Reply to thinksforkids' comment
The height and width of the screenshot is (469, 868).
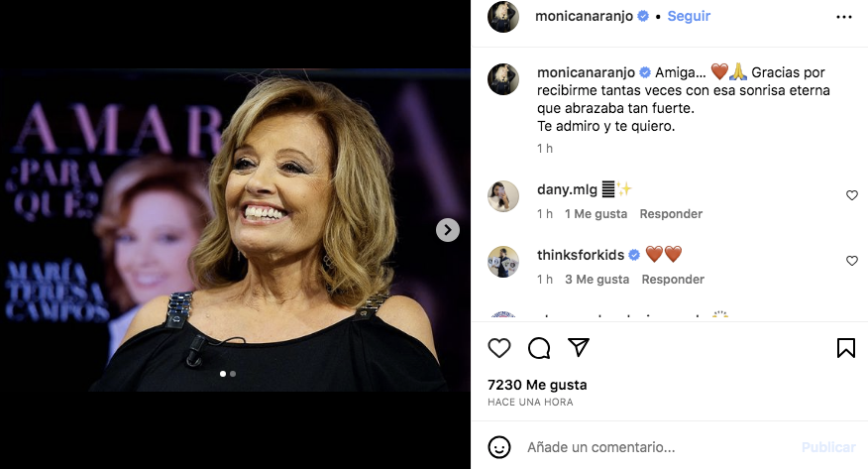tap(673, 280)
